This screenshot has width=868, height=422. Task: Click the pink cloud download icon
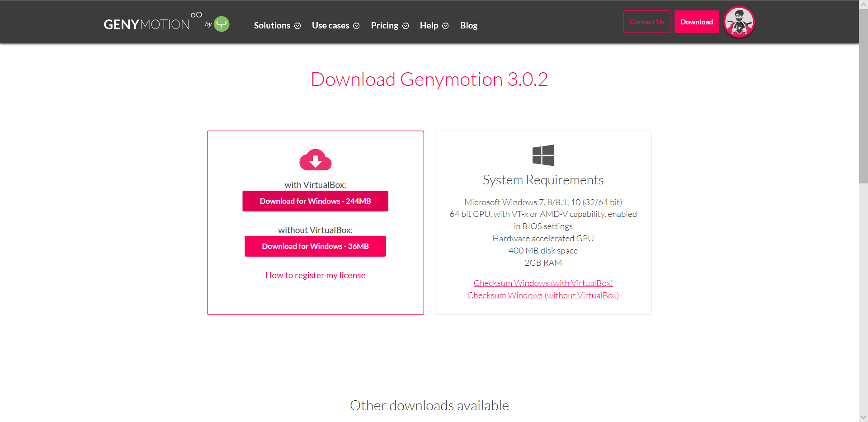click(316, 160)
